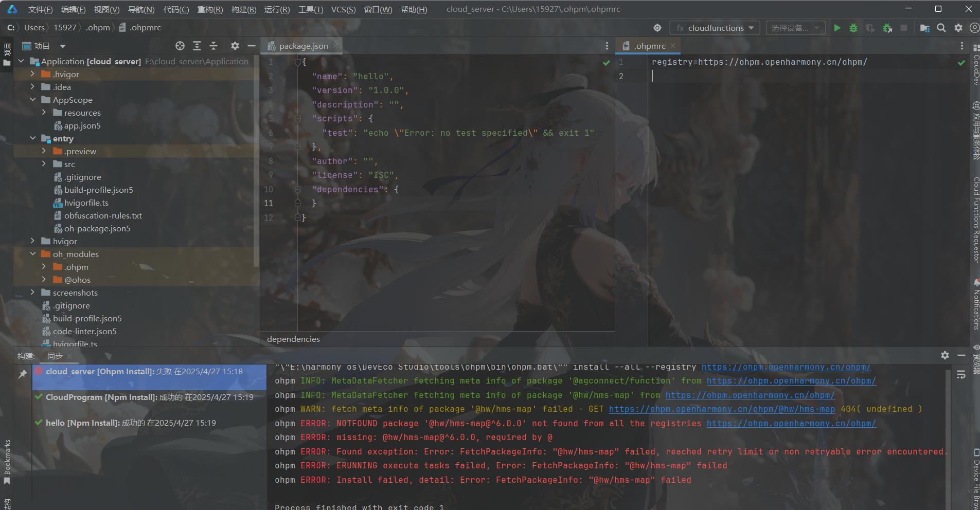Open cloudfunctions run configuration dropdown
The height and width of the screenshot is (510, 980).
[x=715, y=28]
